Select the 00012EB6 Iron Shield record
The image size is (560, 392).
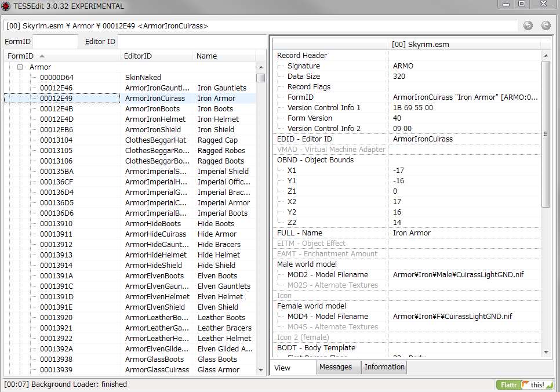130,130
